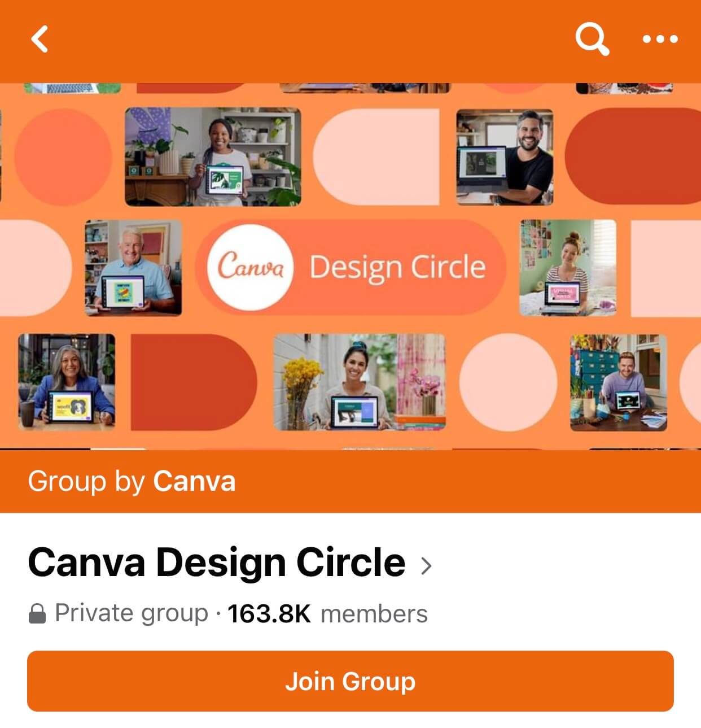
Task: Tap the back arrow icon
Action: [40, 39]
